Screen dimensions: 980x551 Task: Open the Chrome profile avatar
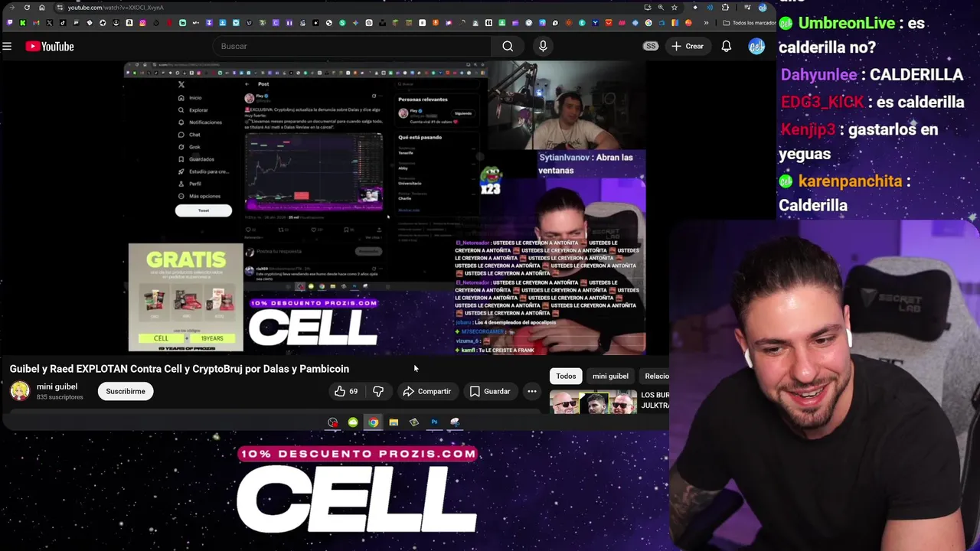point(763,8)
